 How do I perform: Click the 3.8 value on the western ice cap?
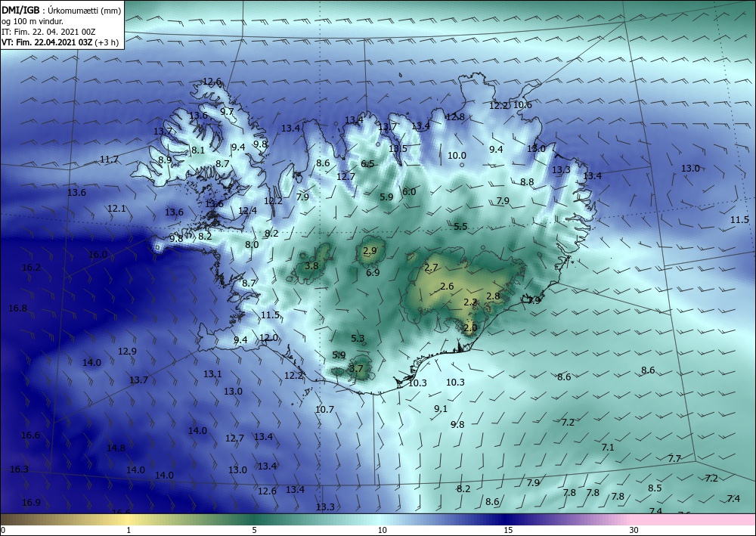coord(311,265)
